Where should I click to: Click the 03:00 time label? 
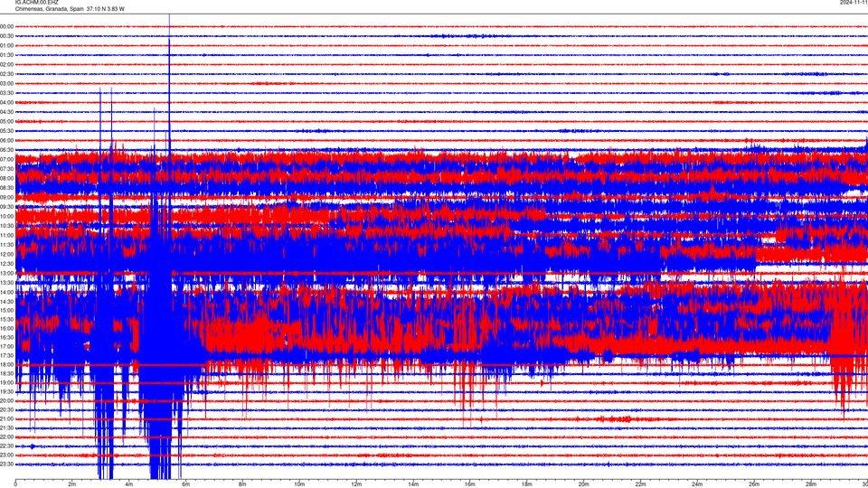[x=7, y=83]
